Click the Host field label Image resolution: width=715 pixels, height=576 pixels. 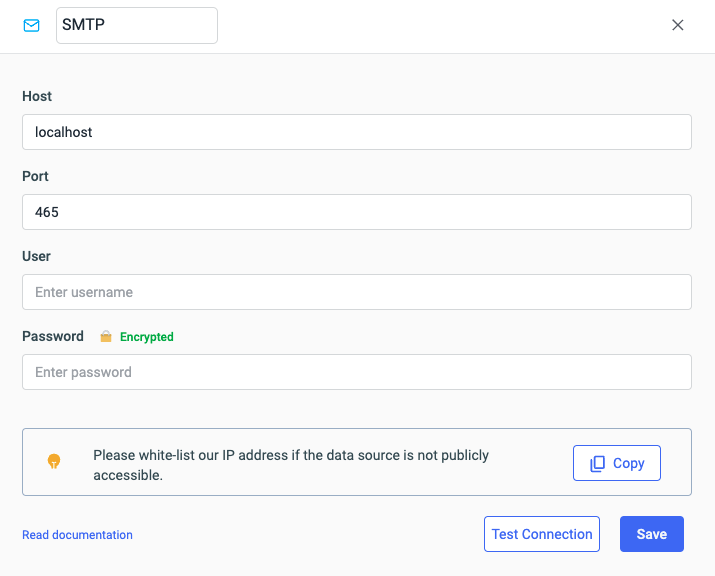click(x=37, y=96)
